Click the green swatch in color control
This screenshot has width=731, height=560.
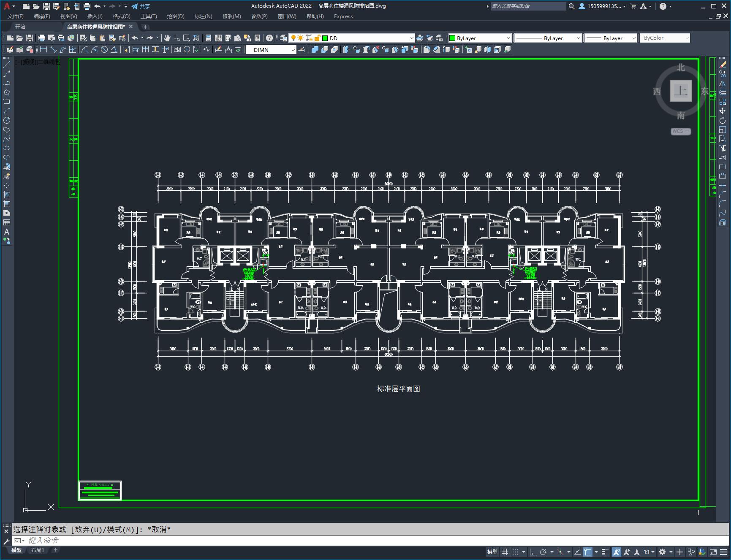(x=452, y=38)
